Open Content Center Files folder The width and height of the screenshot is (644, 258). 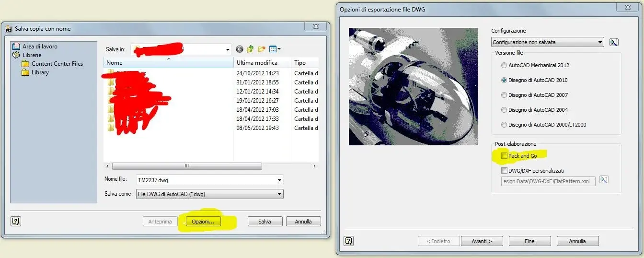tap(52, 64)
